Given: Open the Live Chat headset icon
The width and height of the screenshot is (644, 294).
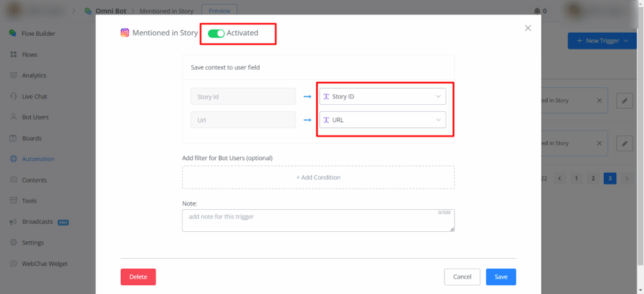Looking at the screenshot, I should [x=13, y=97].
